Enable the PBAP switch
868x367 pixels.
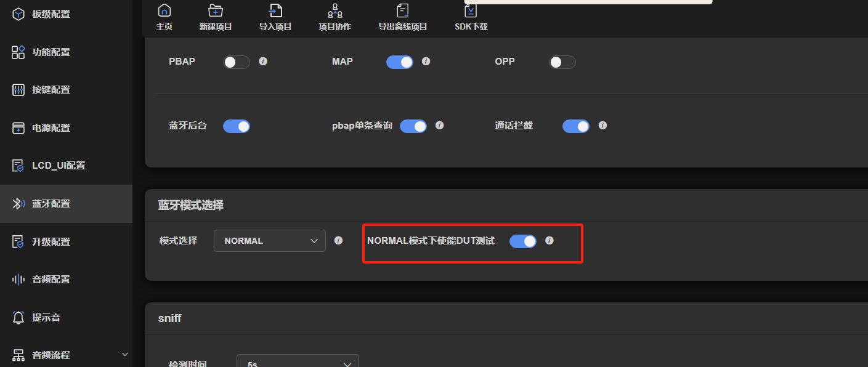point(237,62)
